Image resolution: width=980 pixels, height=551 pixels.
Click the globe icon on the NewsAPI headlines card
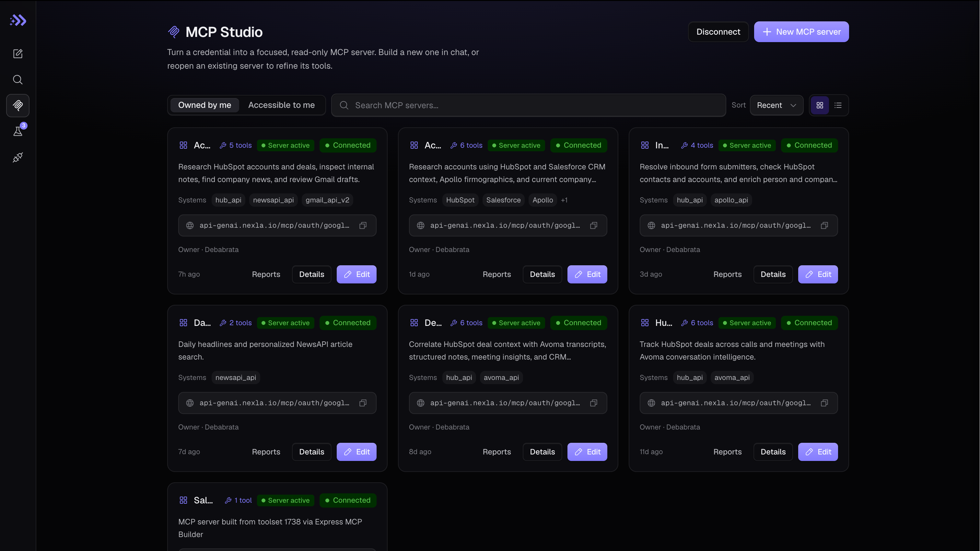click(x=190, y=403)
